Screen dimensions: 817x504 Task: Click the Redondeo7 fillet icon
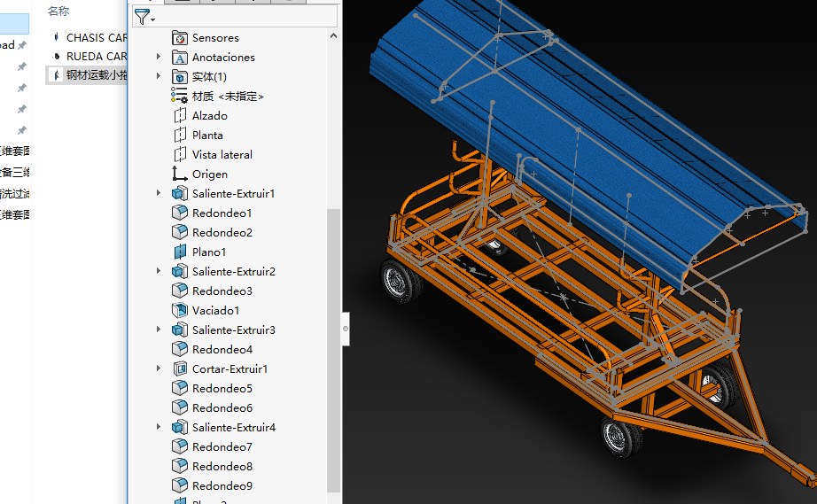179,446
